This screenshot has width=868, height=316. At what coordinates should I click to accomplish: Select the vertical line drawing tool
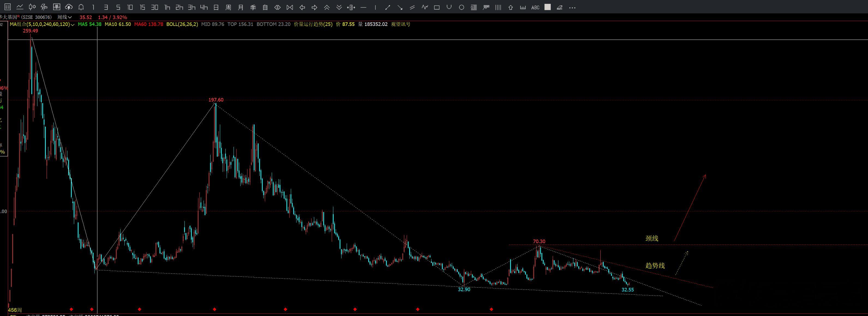click(x=375, y=7)
